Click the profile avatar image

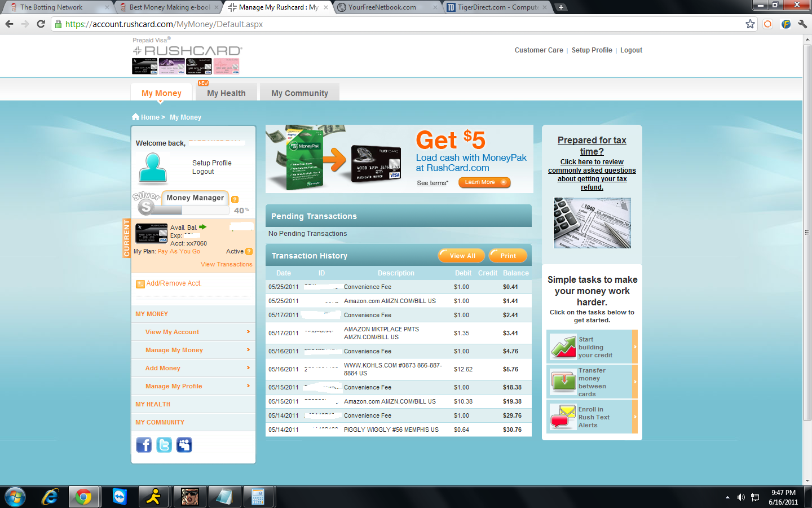tap(153, 168)
